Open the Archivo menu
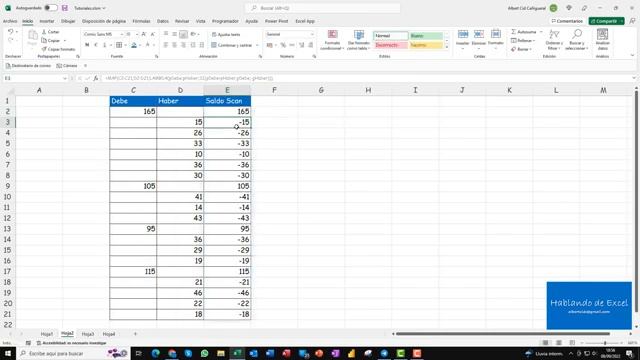 point(10,21)
